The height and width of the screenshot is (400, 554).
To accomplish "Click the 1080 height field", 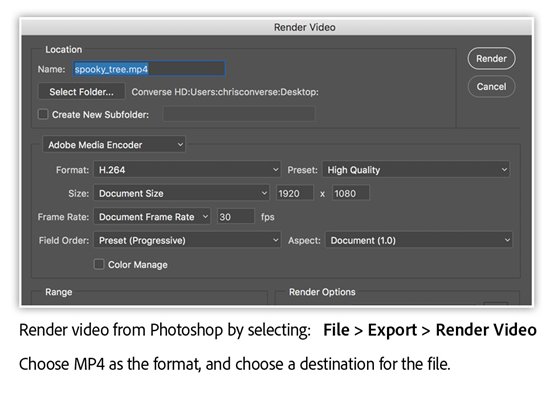I will pyautogui.click(x=351, y=193).
